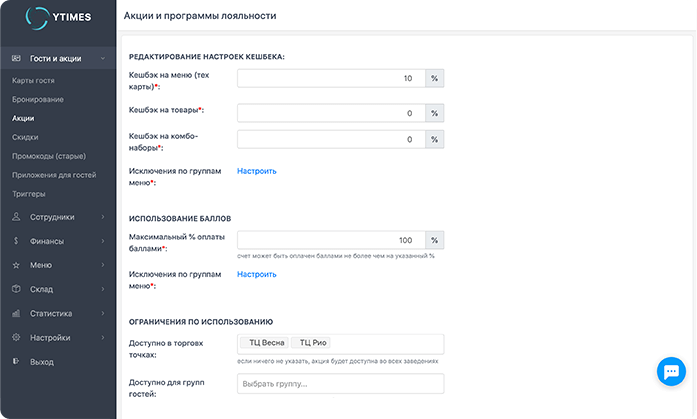
Task: Click the Меню star icon
Action: [17, 265]
